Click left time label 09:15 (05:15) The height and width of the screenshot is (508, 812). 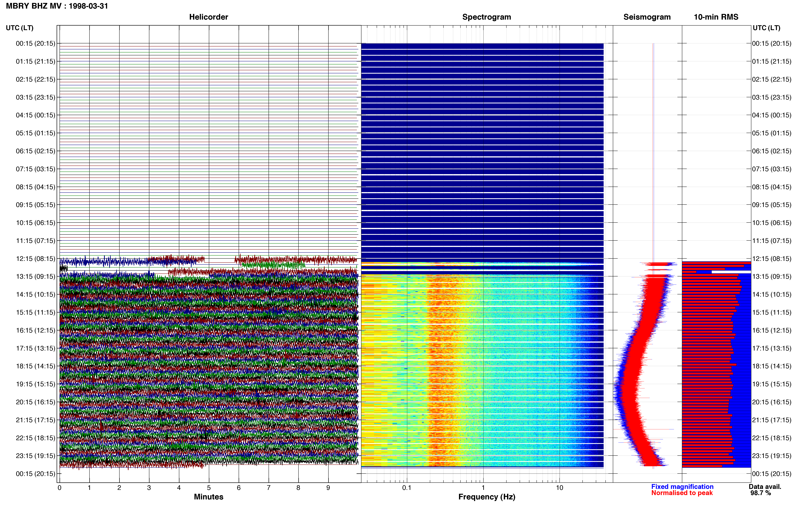point(36,205)
